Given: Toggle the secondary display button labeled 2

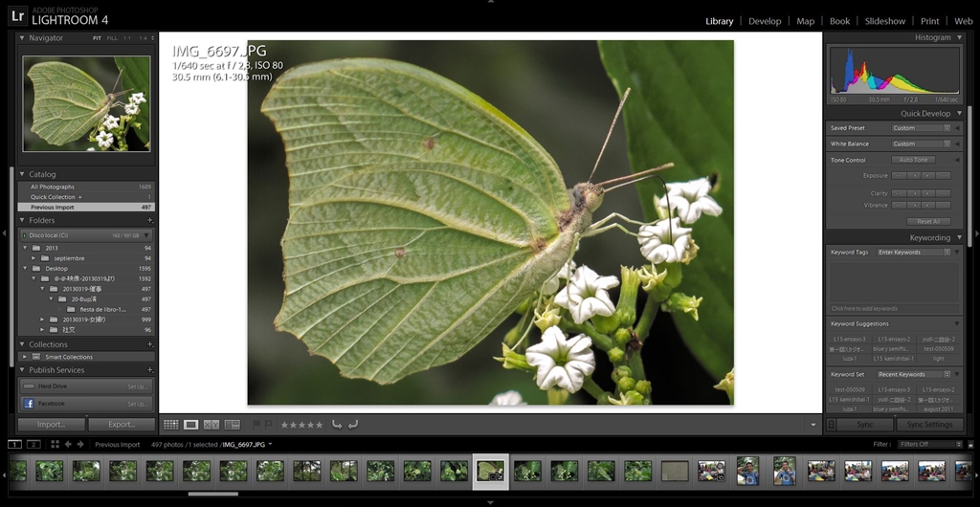Looking at the screenshot, I should tap(33, 444).
